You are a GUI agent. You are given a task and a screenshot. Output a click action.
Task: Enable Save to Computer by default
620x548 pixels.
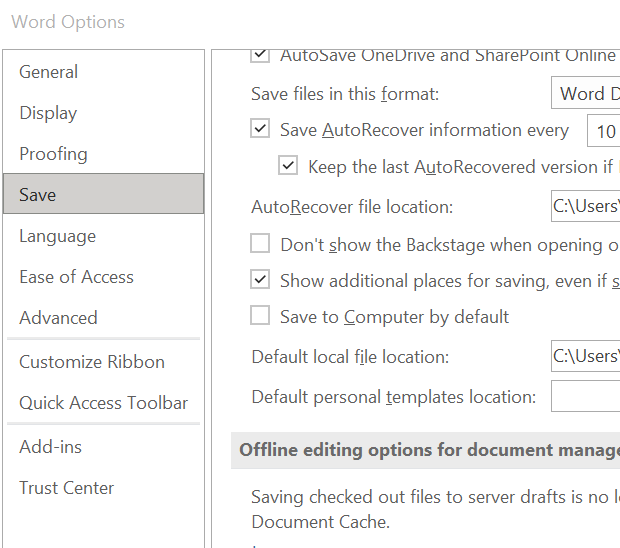(260, 317)
